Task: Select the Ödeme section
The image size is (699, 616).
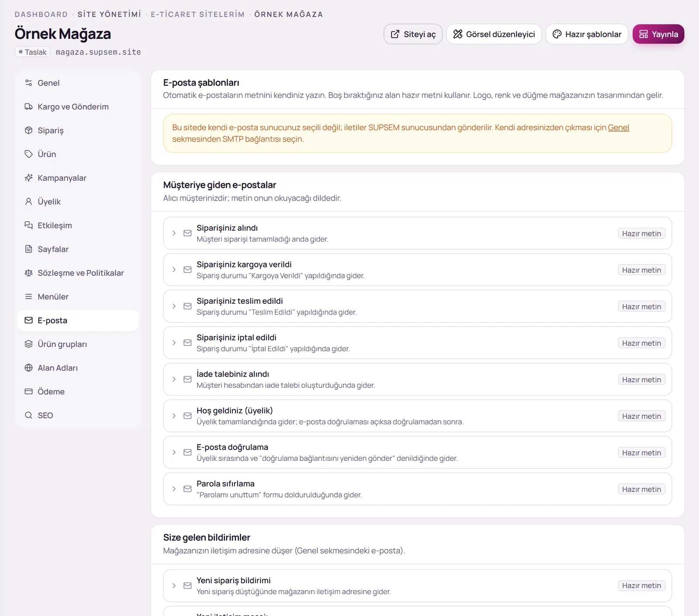Action: (x=78, y=391)
